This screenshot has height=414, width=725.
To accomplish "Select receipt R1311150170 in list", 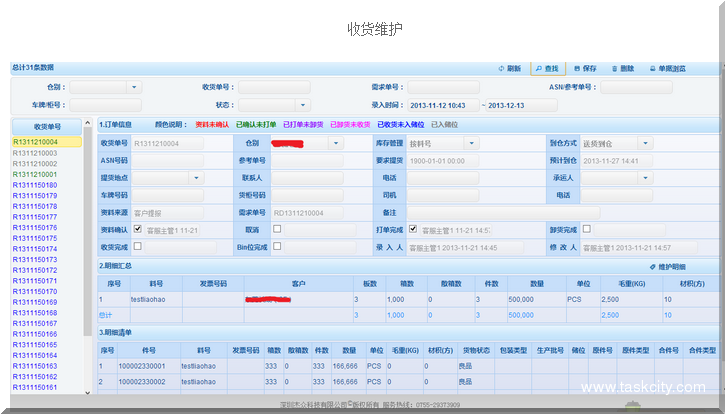I will (35, 291).
